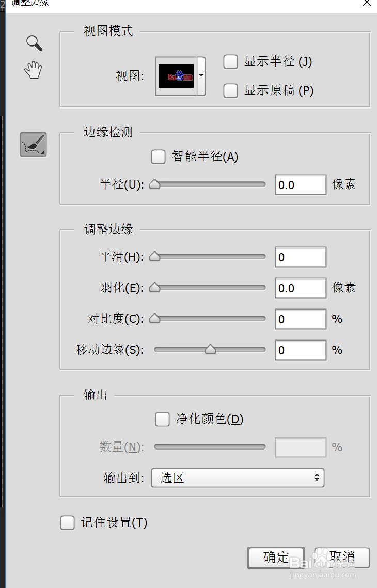Click the 羽化(E) value input field

point(301,288)
